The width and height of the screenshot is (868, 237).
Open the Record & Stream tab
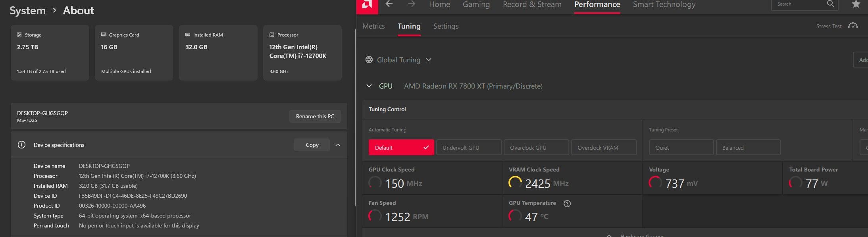click(x=532, y=4)
